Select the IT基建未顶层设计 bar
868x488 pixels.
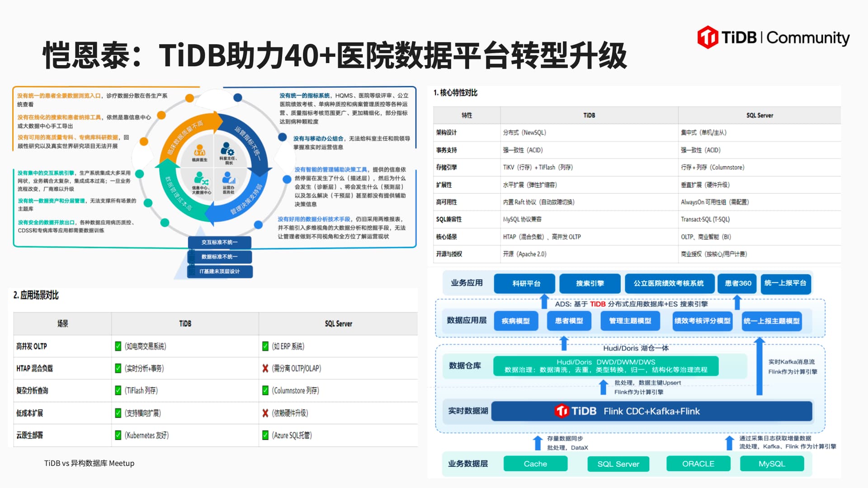point(220,271)
